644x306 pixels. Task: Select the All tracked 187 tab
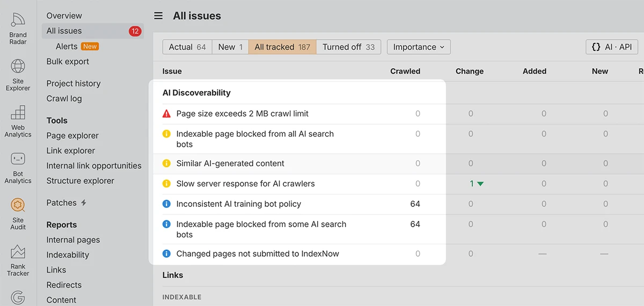click(282, 47)
